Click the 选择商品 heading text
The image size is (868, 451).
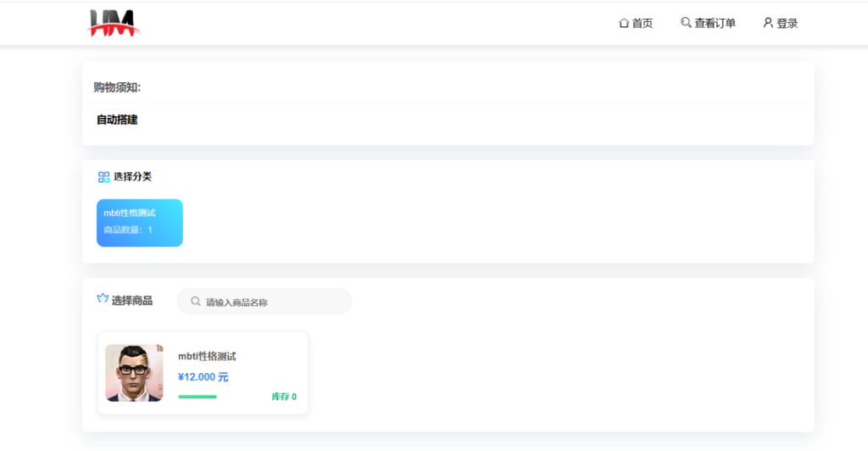pyautogui.click(x=132, y=300)
